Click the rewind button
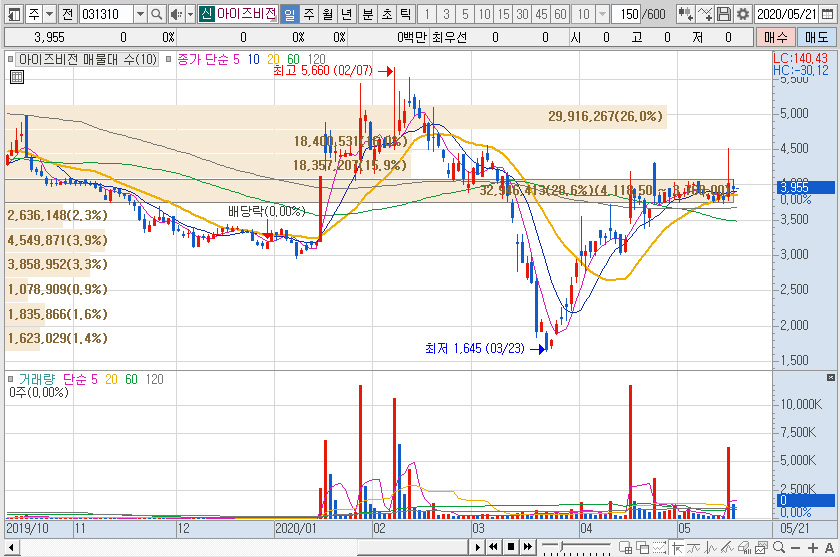The image size is (840, 557). point(493,547)
